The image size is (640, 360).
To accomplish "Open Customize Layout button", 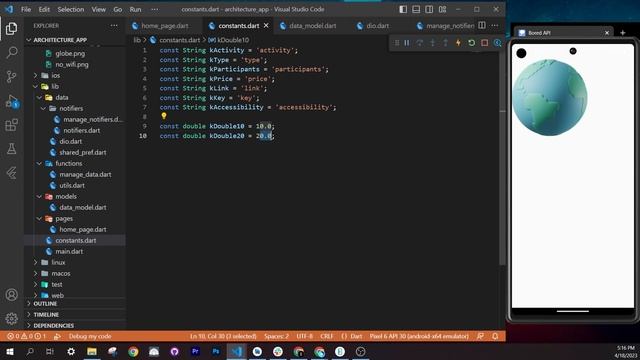I will [x=442, y=9].
